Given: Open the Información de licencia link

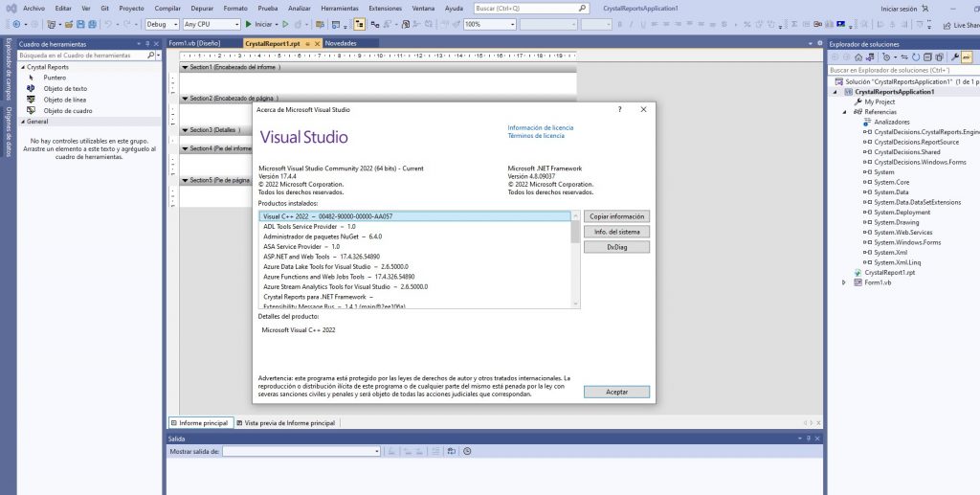Looking at the screenshot, I should click(x=540, y=127).
